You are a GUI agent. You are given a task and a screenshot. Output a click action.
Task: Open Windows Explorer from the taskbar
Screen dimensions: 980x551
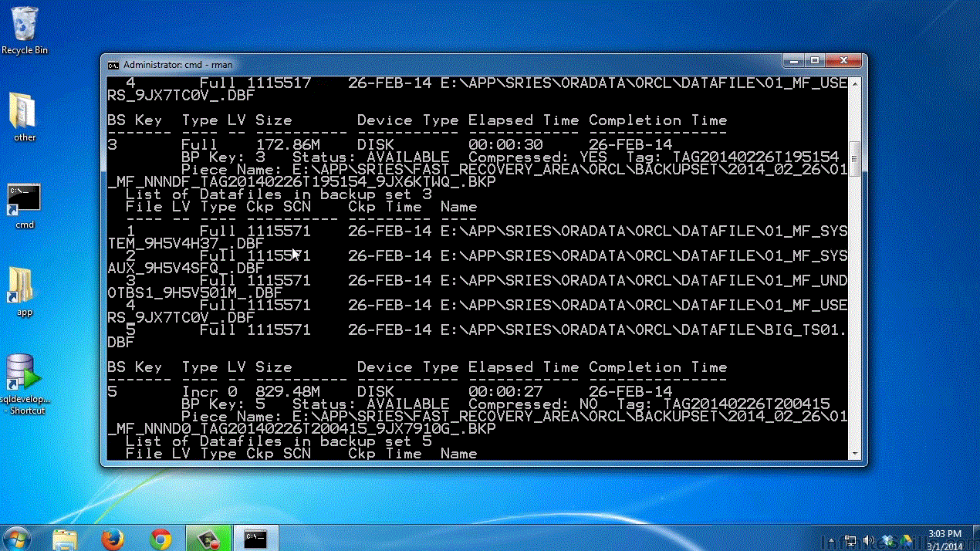65,538
